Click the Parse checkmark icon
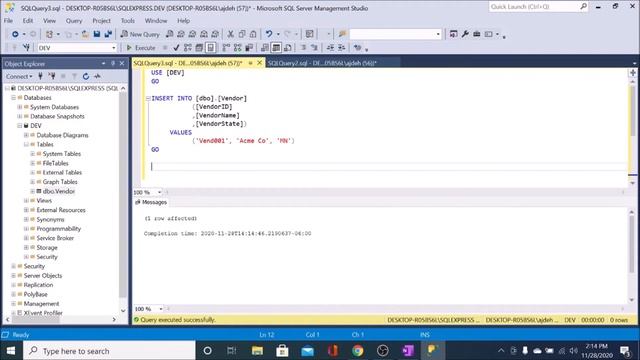Viewport: 640px width, 360px height. [x=176, y=48]
